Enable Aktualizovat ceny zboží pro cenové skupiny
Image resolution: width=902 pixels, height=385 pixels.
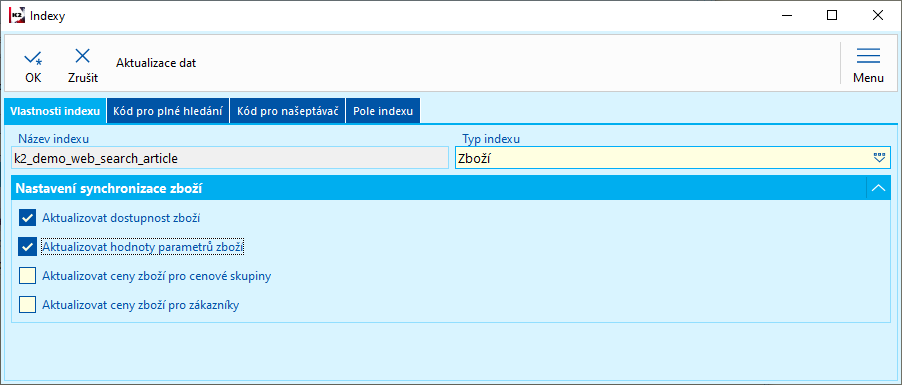tap(28, 276)
